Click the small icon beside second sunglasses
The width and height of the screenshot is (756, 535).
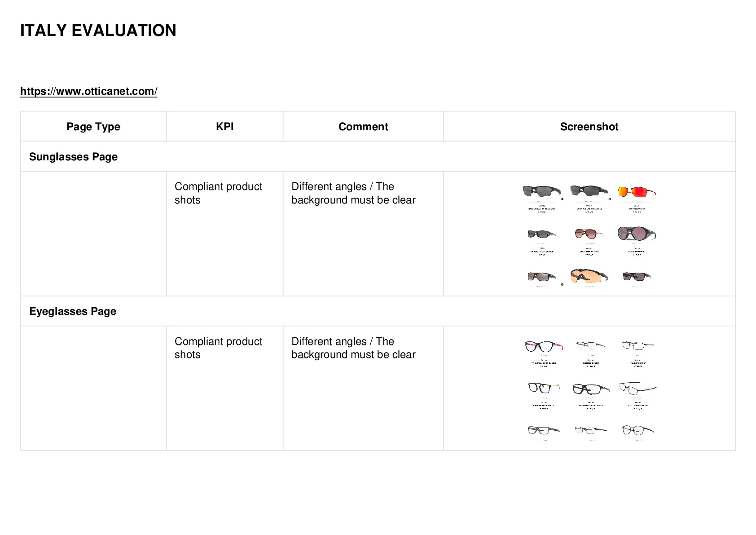(610, 199)
